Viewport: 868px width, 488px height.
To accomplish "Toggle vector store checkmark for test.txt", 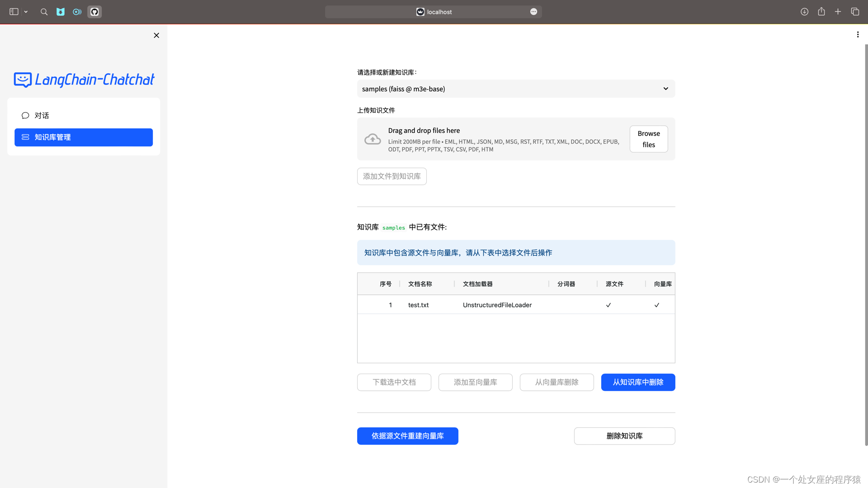I will point(657,305).
